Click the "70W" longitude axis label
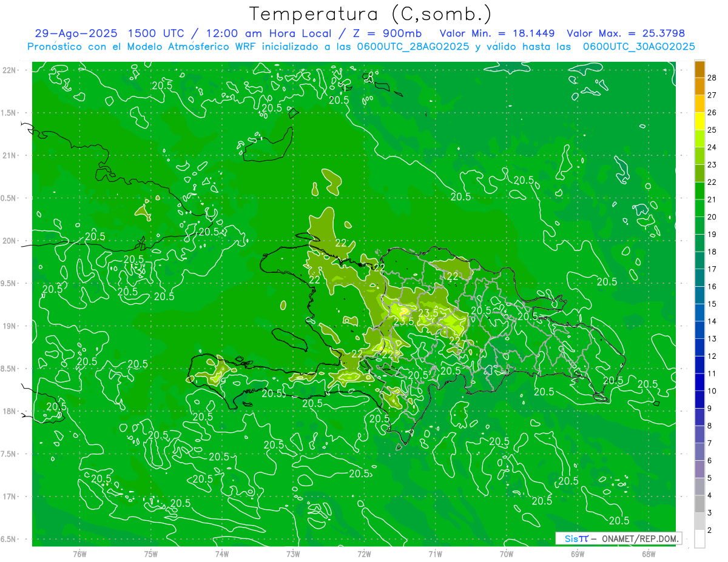This screenshot has height=562, width=728. pos(506,554)
